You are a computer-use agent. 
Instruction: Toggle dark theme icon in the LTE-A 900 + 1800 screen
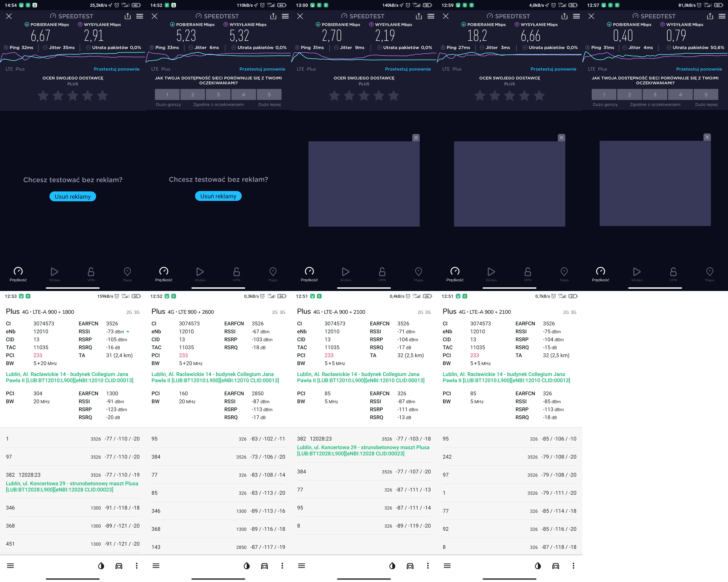click(101, 566)
